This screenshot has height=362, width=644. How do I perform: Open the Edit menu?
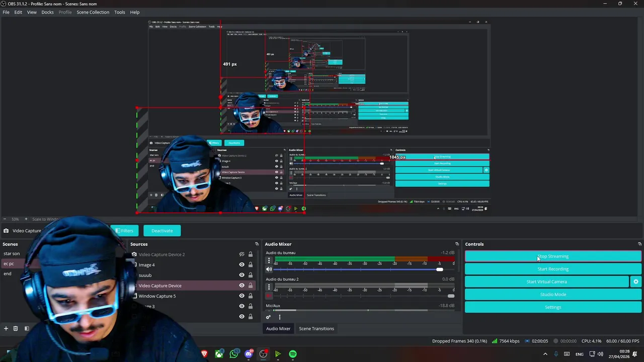pyautogui.click(x=18, y=12)
